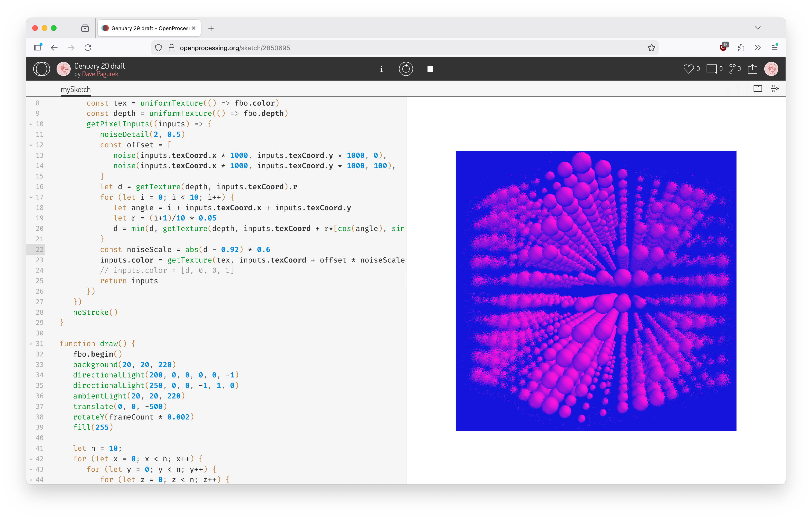Open the list all tabs chevron
Image resolution: width=812 pixels, height=519 pixels.
[757, 28]
